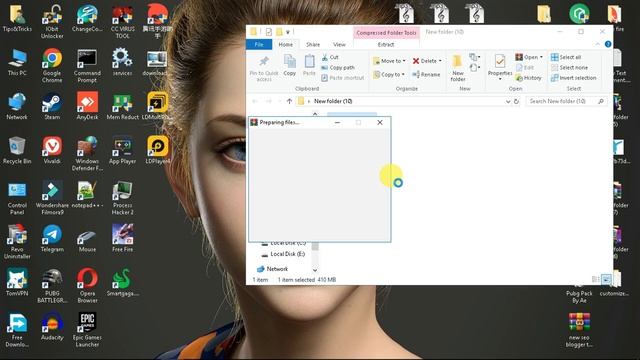Toggle the quick access Properties checkmark icon
This screenshot has width=640, height=360.
(269, 32)
